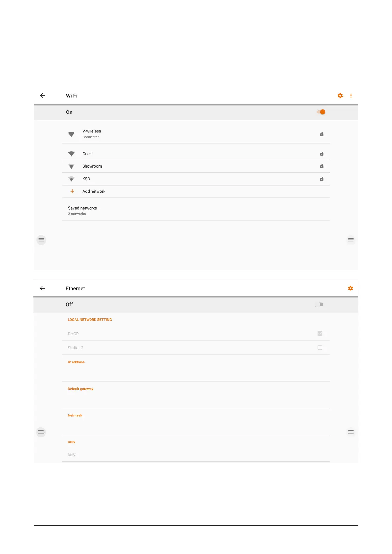
Task: Open Wi-Fi overflow three-dot menu
Action: (351, 96)
